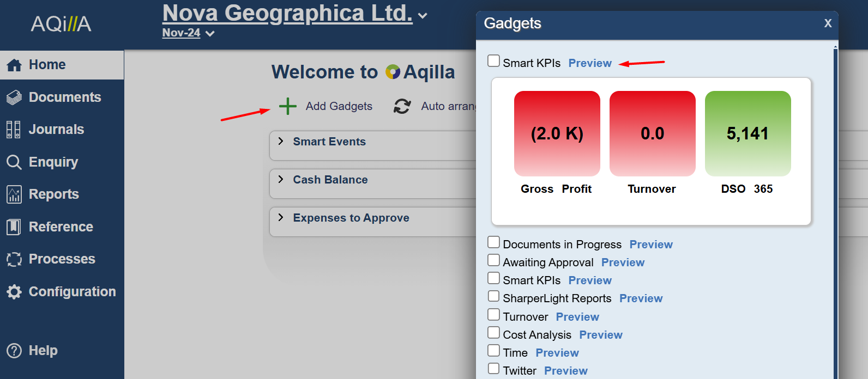The width and height of the screenshot is (868, 379).
Task: Tick the Awaiting Approval gadget checkbox
Action: [x=493, y=260]
